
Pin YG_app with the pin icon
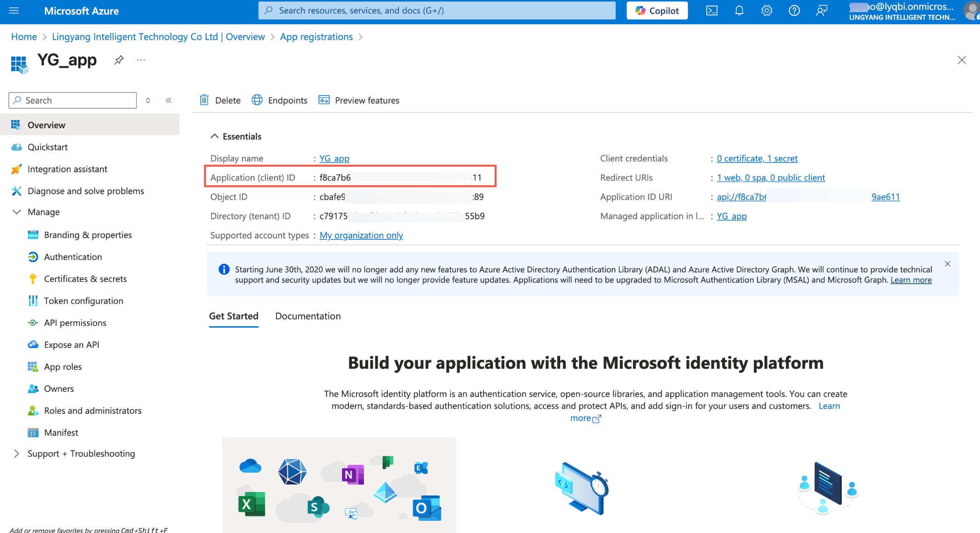click(119, 60)
